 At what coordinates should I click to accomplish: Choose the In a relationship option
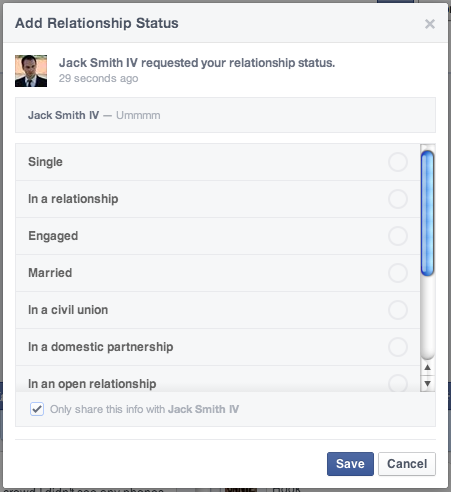pos(398,199)
